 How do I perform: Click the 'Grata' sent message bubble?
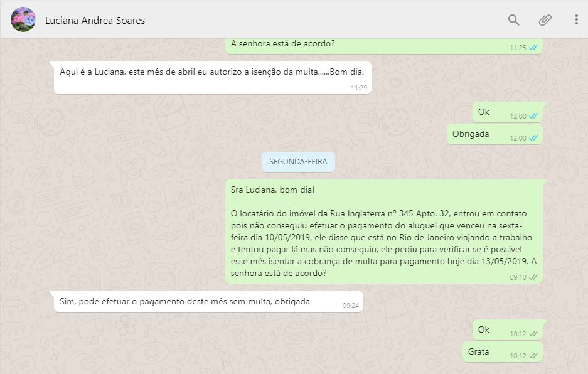[x=503, y=352]
